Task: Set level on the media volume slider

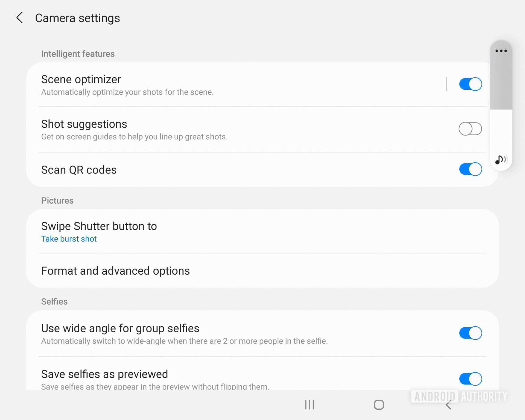Action: click(x=501, y=109)
